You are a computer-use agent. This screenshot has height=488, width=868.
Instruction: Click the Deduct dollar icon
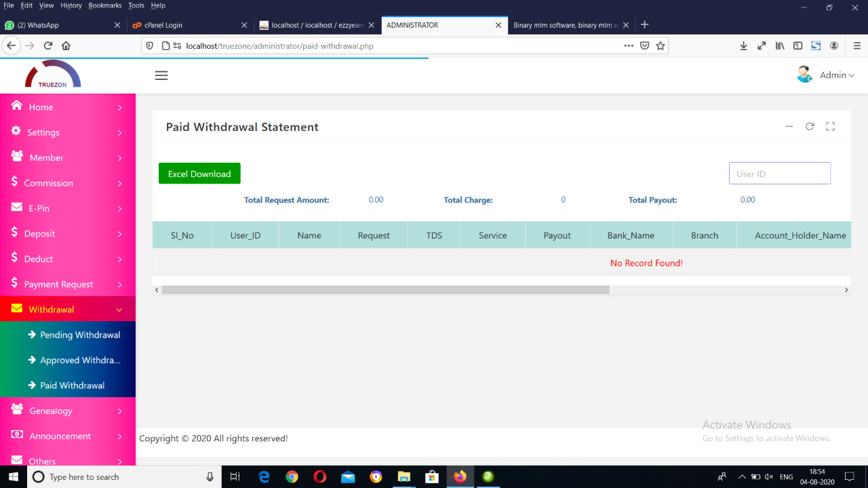tap(15, 258)
